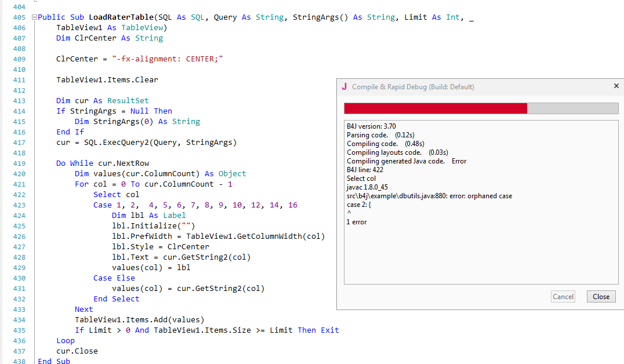Viewport: 624px width, 364px height.
Task: Click the 'Case Else' statement in code
Action: [x=114, y=278]
